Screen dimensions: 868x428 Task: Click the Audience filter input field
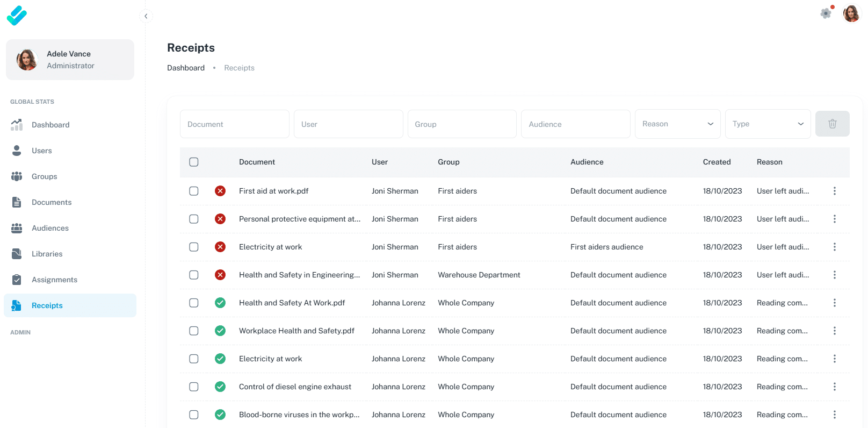(576, 124)
